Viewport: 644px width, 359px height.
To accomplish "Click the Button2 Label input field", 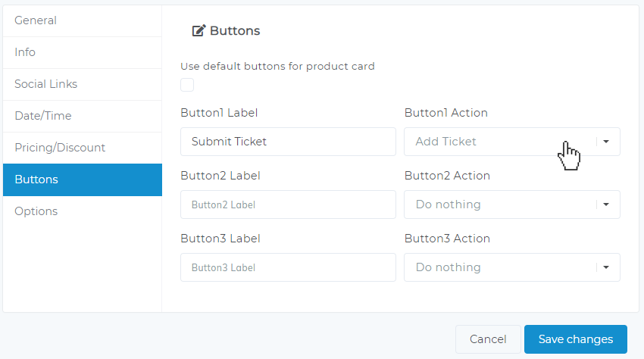I will (x=288, y=204).
